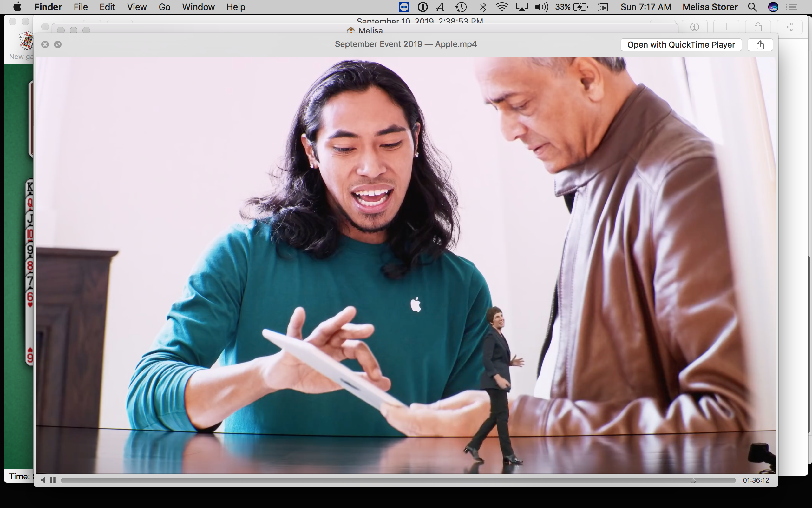The image size is (812, 508).
Task: Click the remaining time 01:36:12 label
Action: click(756, 480)
